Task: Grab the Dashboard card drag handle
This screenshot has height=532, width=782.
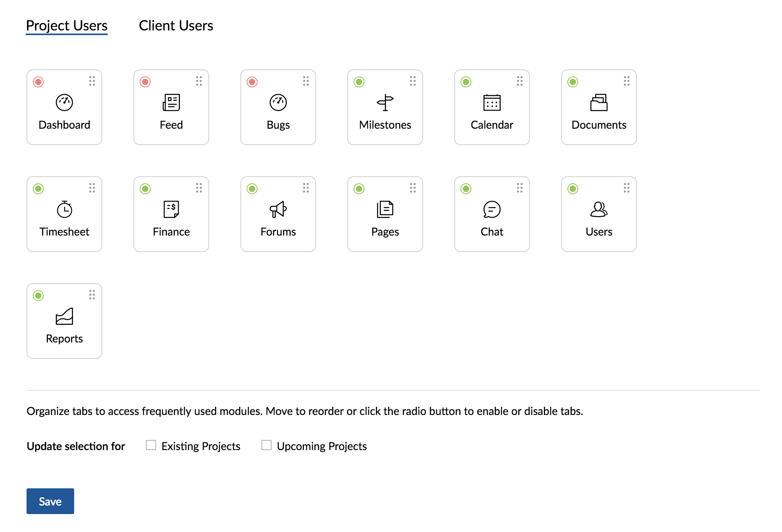Action: [92, 81]
